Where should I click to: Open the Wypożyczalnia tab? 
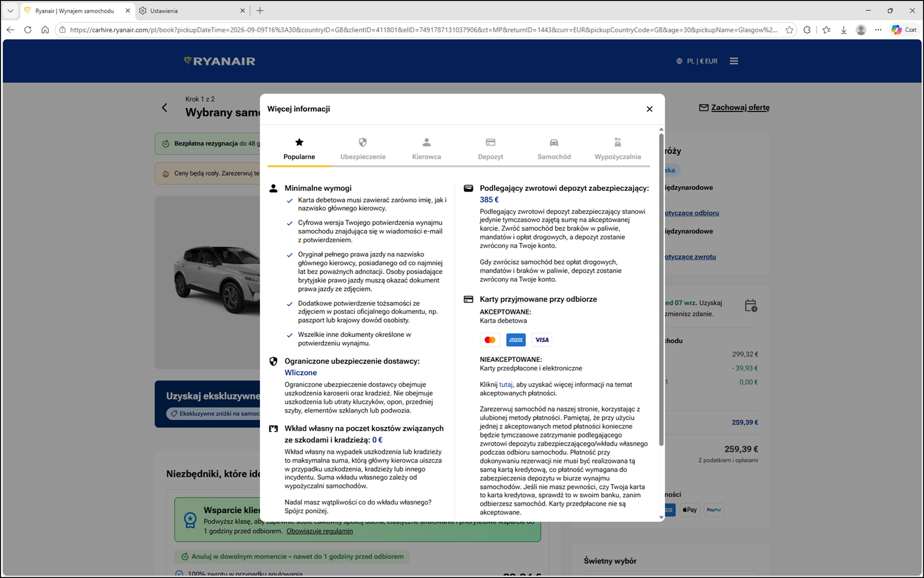coord(617,149)
